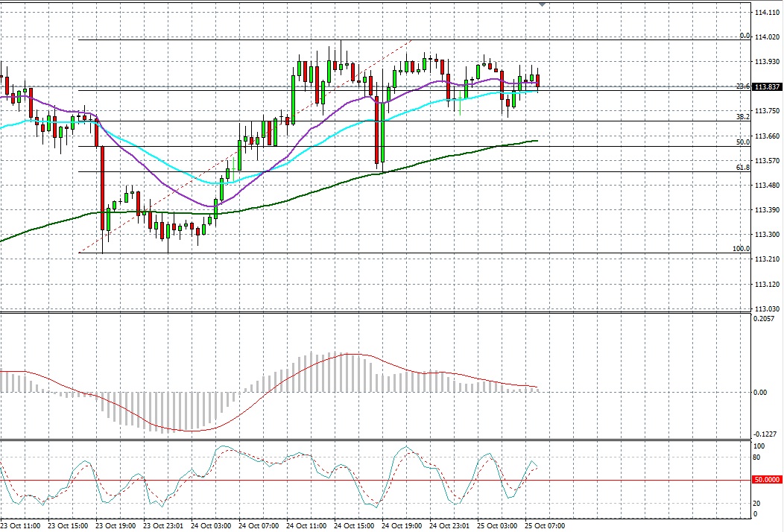Click the MACD scale value 0.00
Screen dimensions: 784x532
(x=760, y=393)
